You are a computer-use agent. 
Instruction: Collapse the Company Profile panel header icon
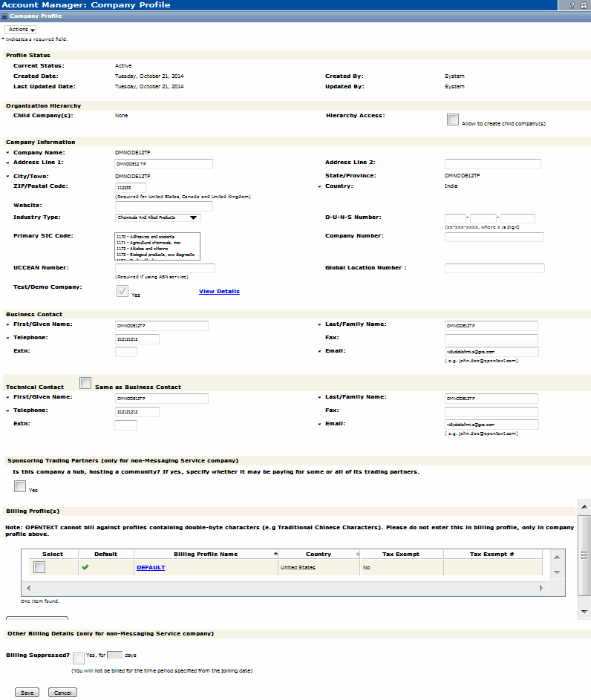click(4, 16)
